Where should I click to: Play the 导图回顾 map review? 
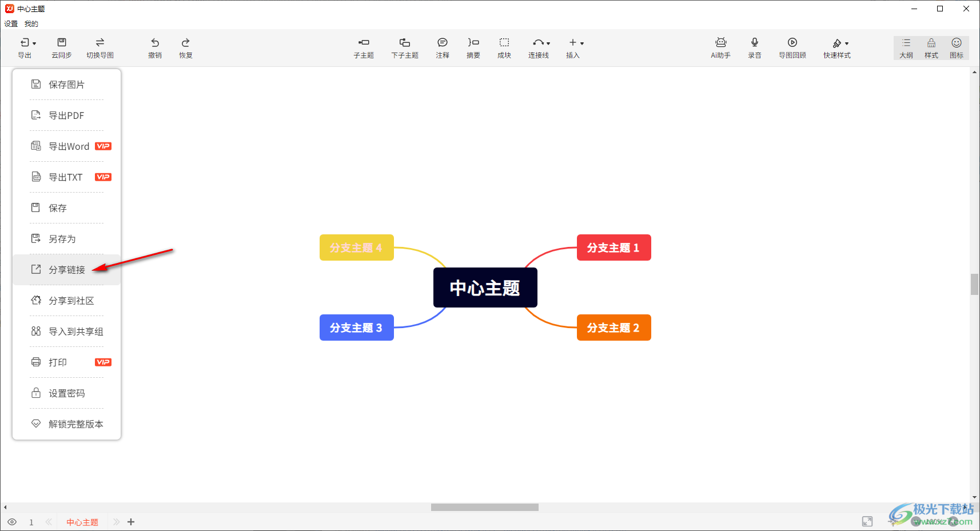coord(792,48)
